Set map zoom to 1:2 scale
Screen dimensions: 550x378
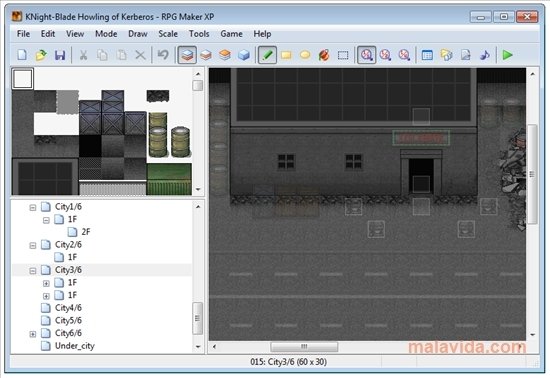pyautogui.click(x=385, y=55)
